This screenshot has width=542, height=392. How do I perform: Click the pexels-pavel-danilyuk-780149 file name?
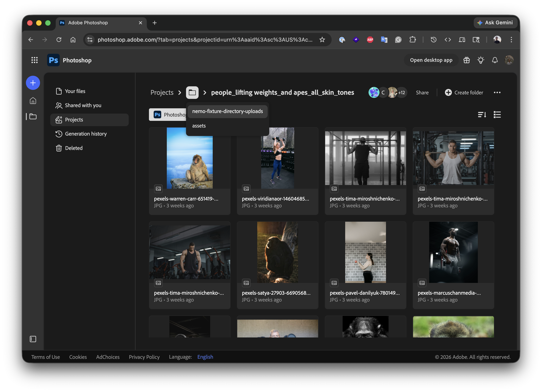(365, 293)
